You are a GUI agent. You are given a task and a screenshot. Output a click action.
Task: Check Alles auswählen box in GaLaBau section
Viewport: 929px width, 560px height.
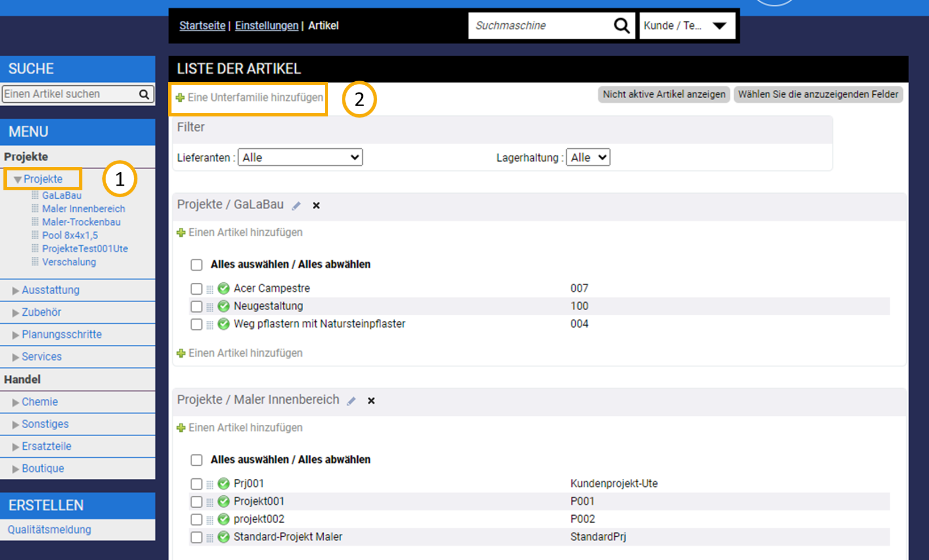196,265
